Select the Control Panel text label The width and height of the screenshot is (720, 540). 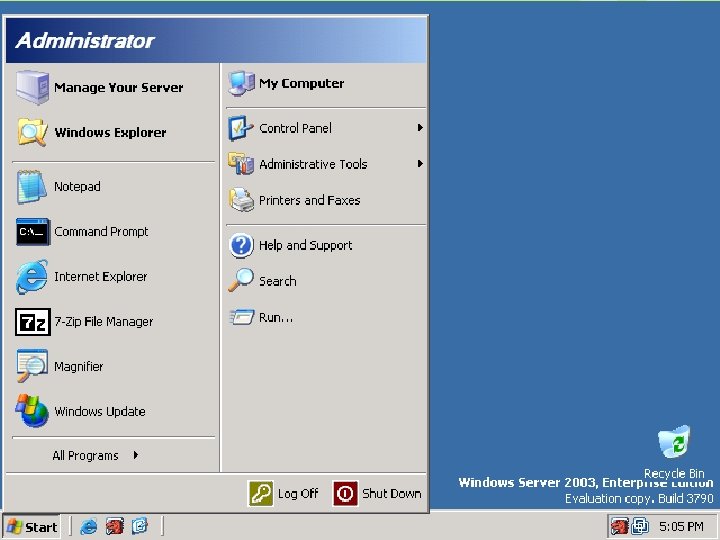point(295,128)
